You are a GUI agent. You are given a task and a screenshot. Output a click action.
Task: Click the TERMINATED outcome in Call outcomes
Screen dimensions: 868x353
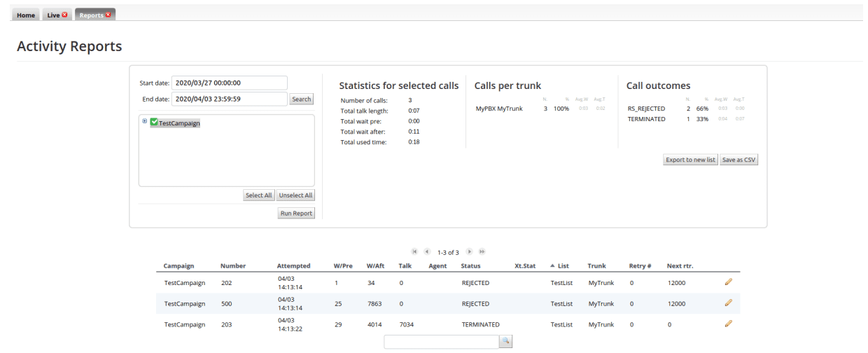[647, 119]
